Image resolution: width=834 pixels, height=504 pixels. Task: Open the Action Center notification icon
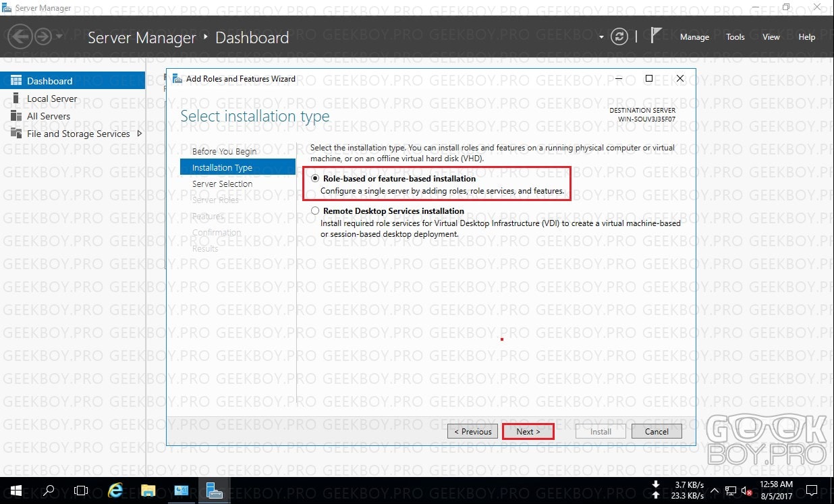tap(812, 491)
